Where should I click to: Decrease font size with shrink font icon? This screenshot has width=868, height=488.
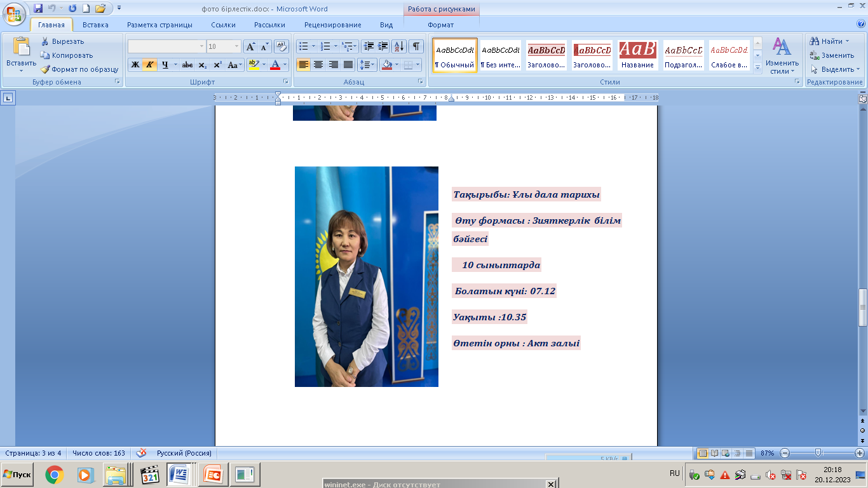coord(264,46)
